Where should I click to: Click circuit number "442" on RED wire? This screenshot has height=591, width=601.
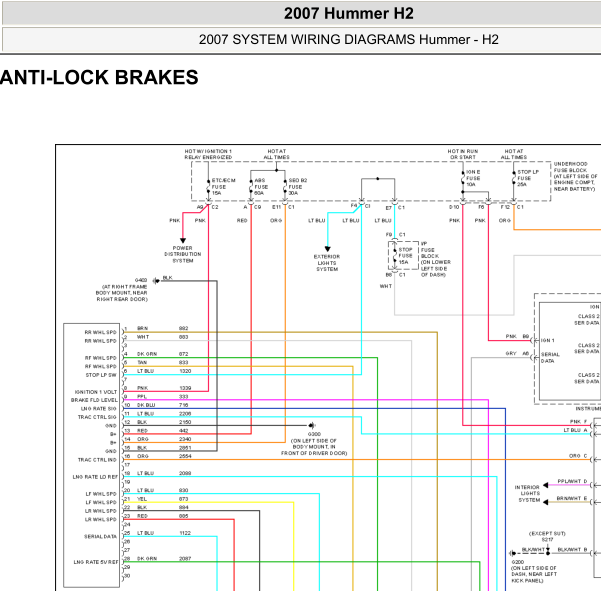(184, 430)
